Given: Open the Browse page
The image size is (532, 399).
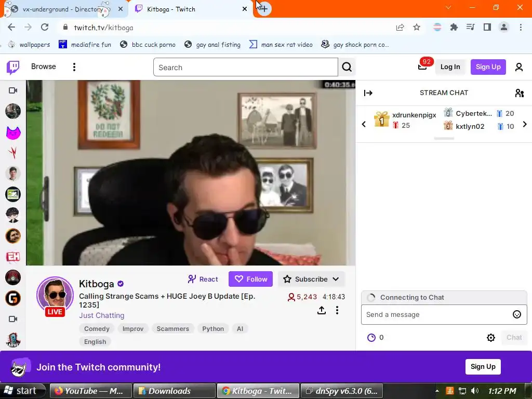Looking at the screenshot, I should [44, 66].
